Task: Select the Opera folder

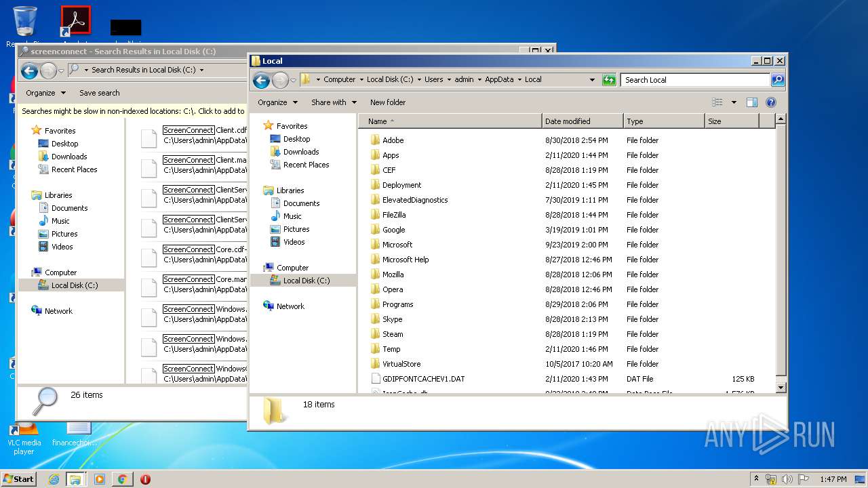Action: tap(392, 289)
